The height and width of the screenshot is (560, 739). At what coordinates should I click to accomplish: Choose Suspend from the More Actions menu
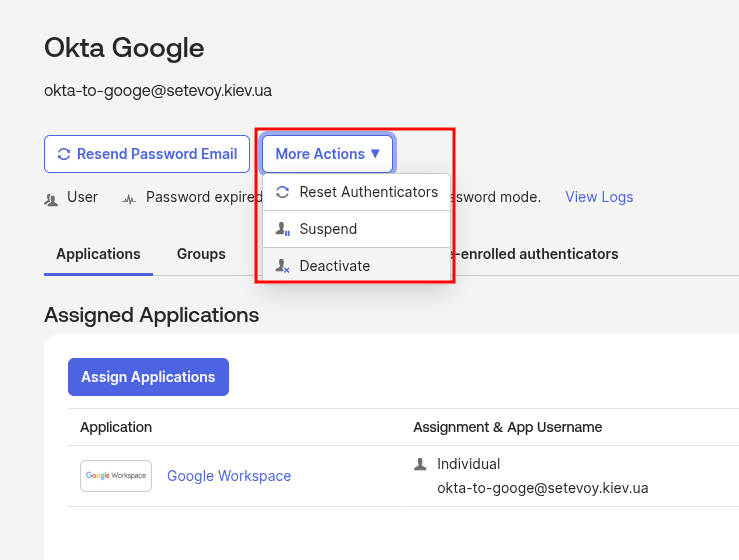[328, 229]
